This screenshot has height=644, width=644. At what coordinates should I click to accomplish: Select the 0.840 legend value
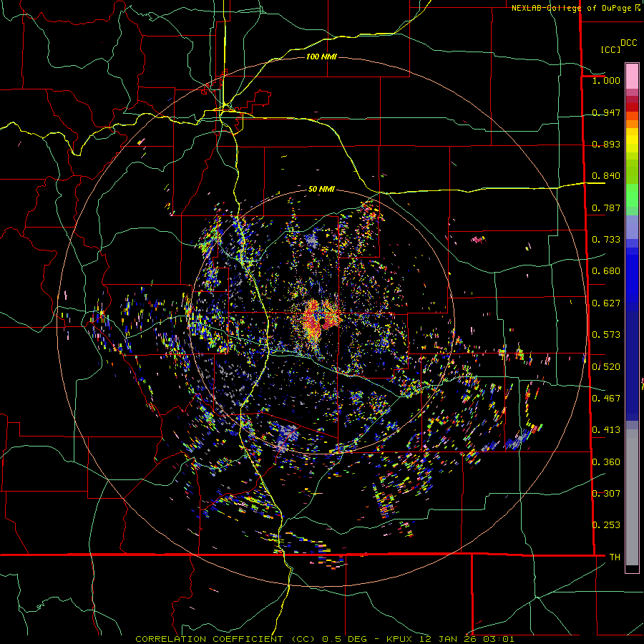(606, 176)
